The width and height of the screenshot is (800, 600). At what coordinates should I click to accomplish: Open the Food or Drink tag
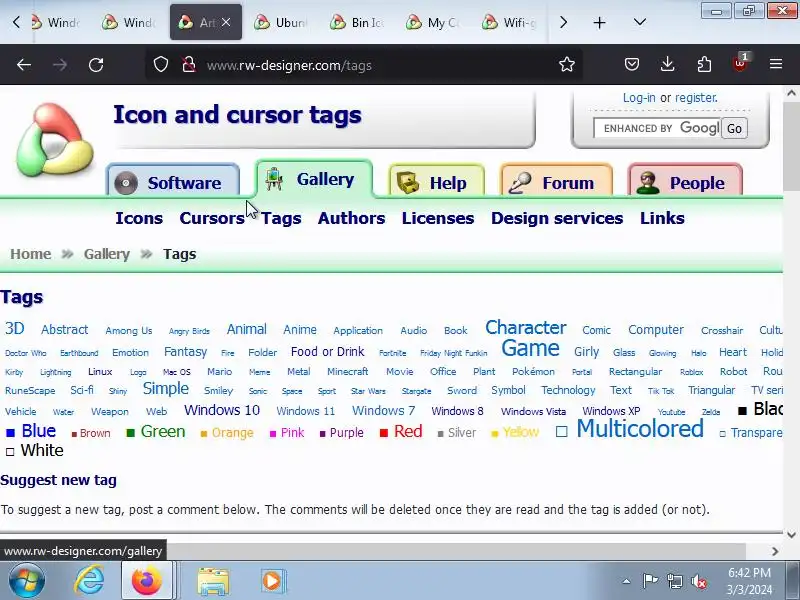pyautogui.click(x=328, y=352)
